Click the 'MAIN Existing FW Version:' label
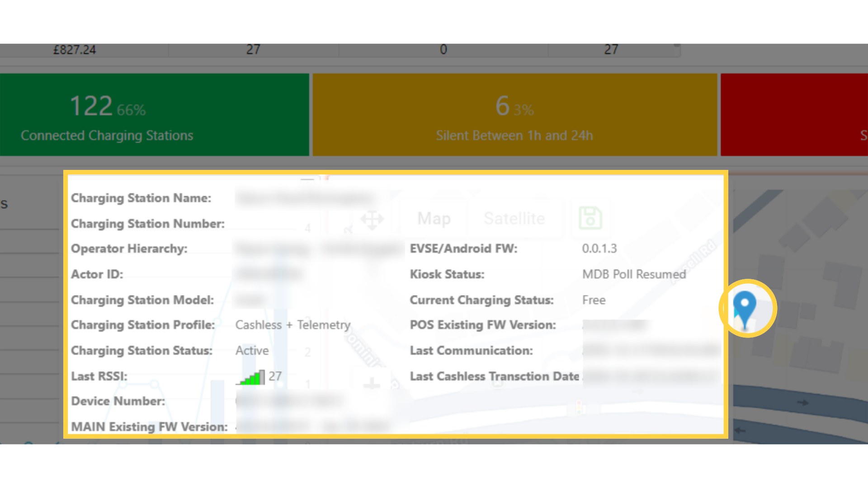 click(x=149, y=427)
